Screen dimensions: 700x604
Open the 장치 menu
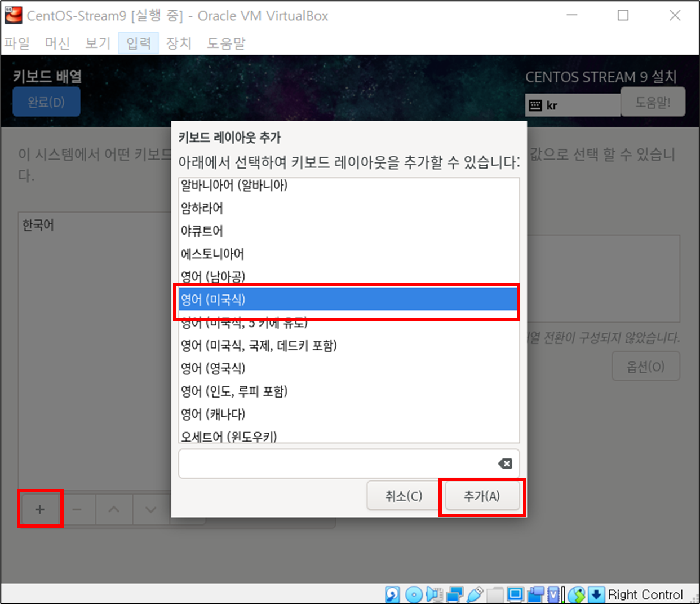(179, 43)
